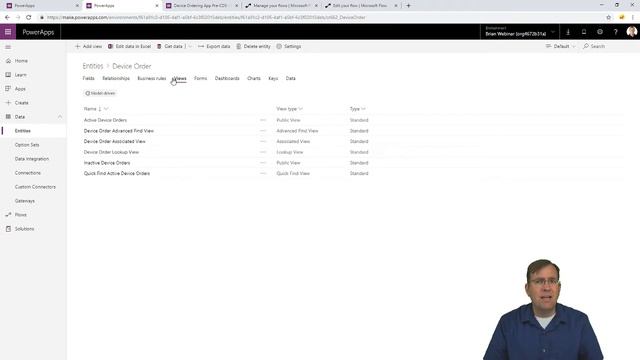Switch to Device Ordering App browser tab

click(x=201, y=6)
